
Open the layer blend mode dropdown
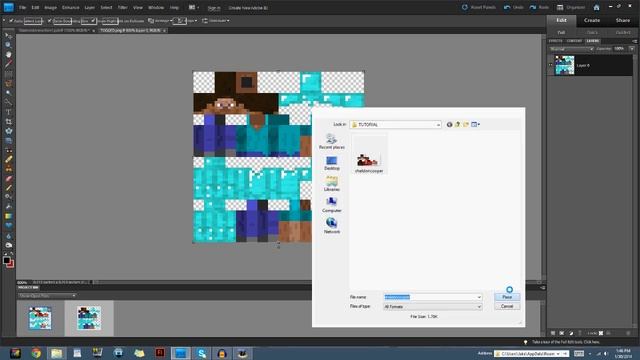click(571, 49)
